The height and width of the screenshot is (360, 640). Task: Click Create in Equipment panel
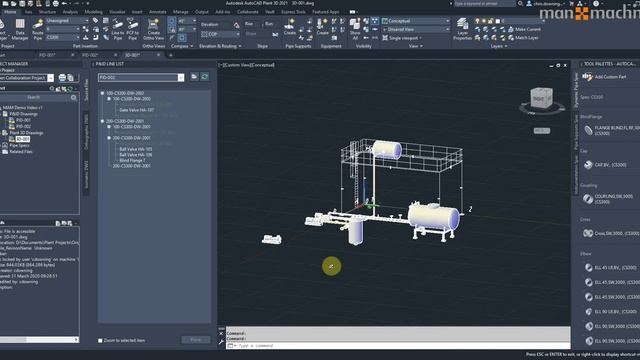point(322,27)
